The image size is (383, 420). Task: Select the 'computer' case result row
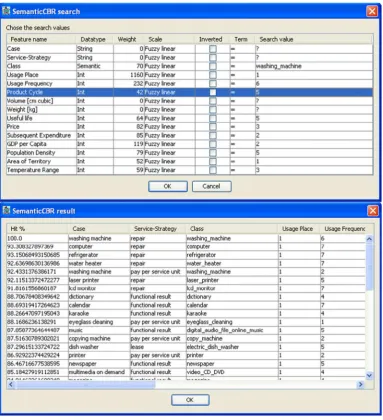coord(186,247)
